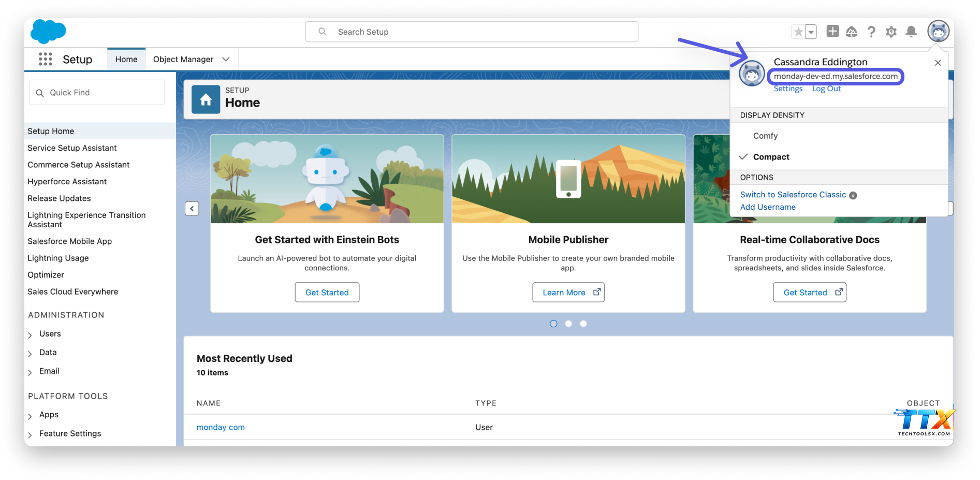Screen dimensions: 980x480
Task: Open the Settings link in user panel
Action: coord(788,89)
